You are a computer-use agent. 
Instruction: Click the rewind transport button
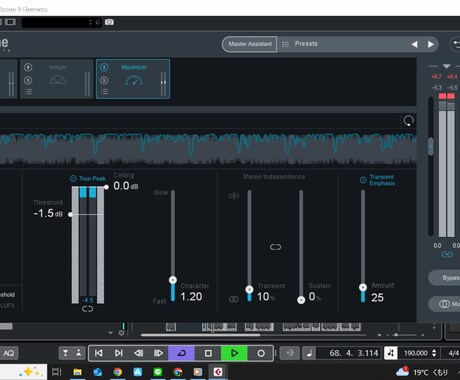pos(139,353)
